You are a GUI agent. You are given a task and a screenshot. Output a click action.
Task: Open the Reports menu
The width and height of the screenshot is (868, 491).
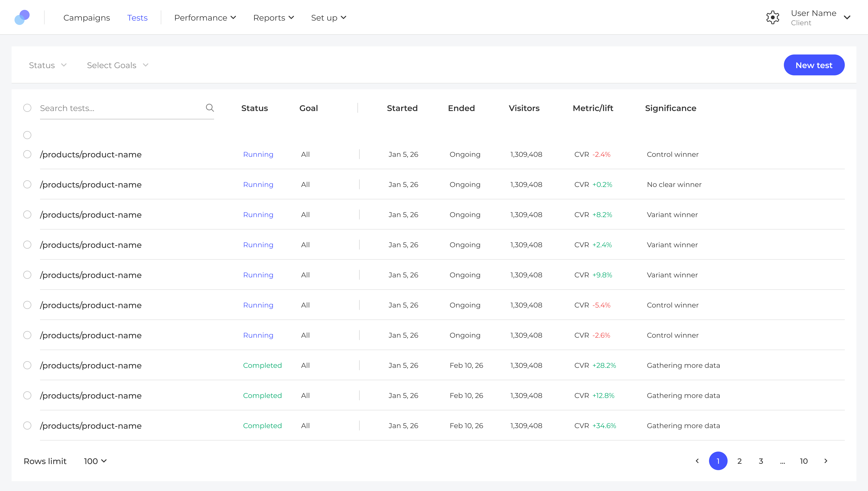pos(273,18)
